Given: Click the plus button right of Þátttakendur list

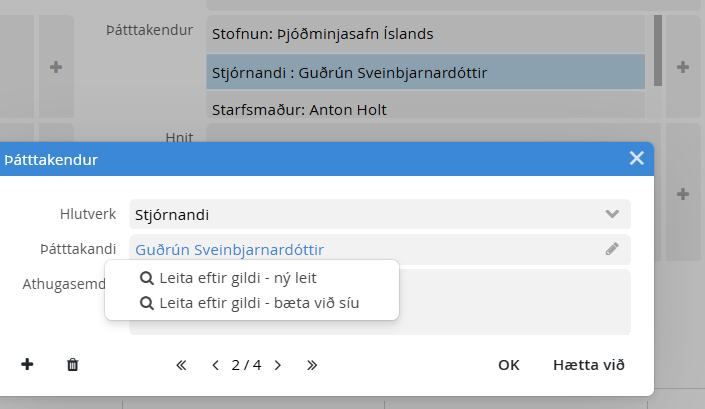Looking at the screenshot, I should pyautogui.click(x=683, y=68).
